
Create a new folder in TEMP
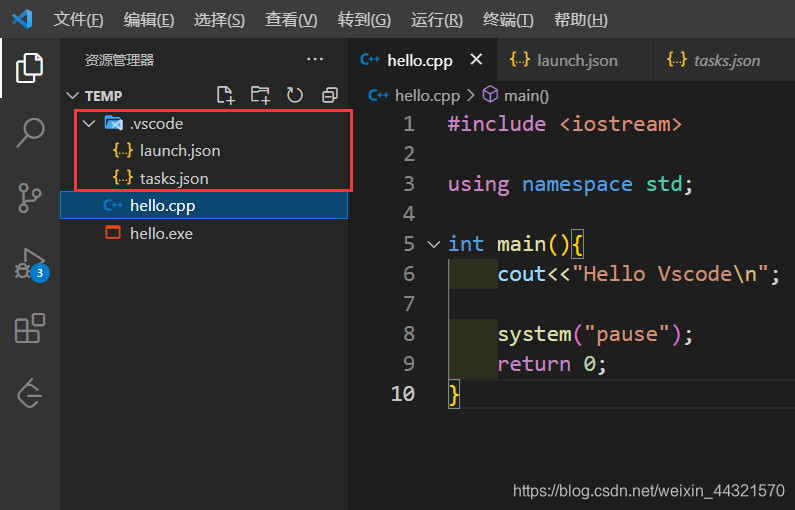(x=260, y=95)
